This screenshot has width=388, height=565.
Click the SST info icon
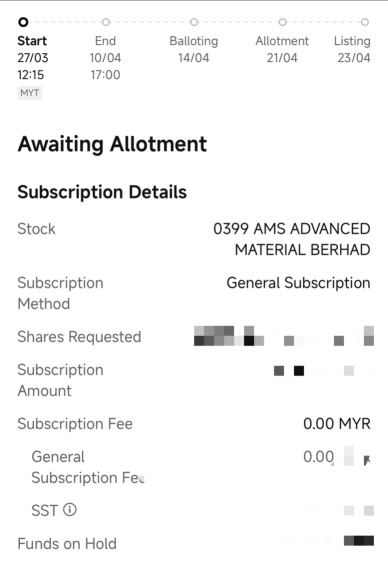pos(70,510)
